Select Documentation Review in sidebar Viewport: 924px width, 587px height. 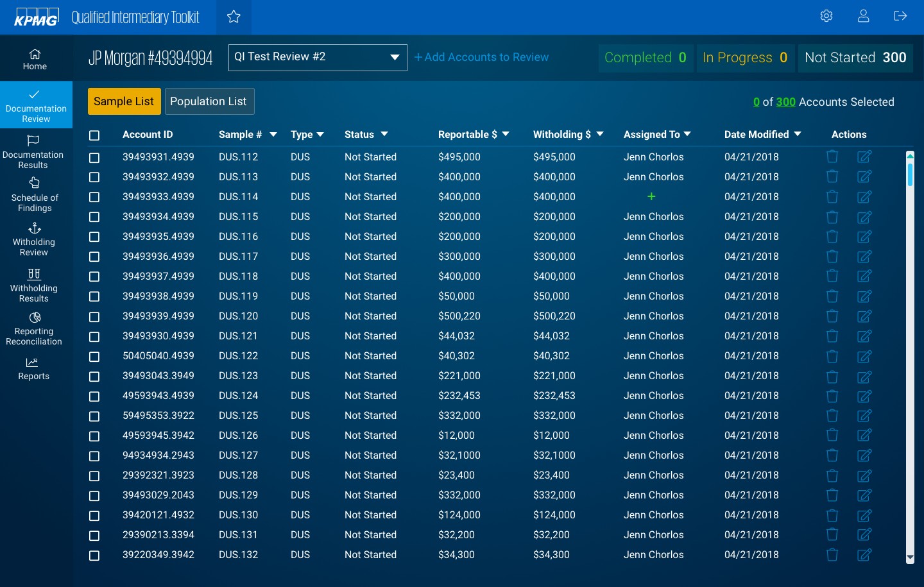pyautogui.click(x=36, y=105)
